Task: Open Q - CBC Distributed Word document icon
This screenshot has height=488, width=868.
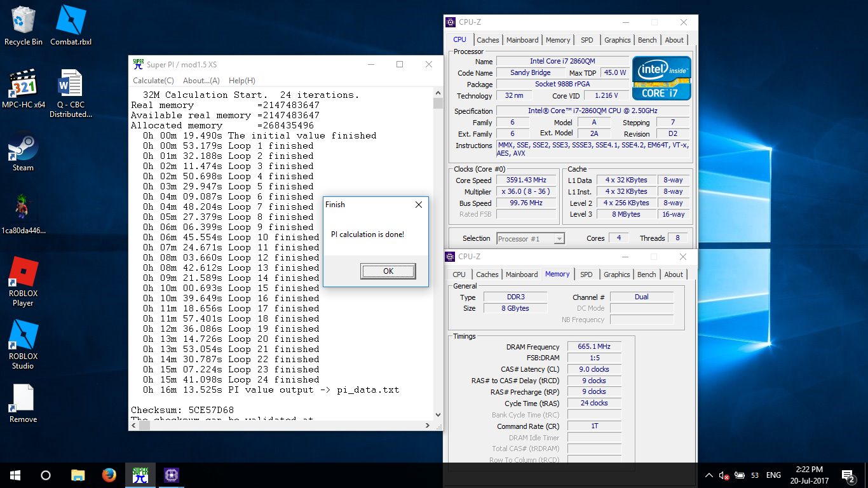Action: pos(71,93)
